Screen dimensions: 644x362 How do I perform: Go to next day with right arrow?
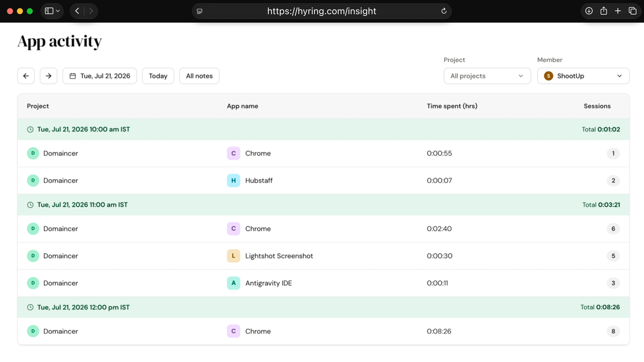[x=49, y=76]
